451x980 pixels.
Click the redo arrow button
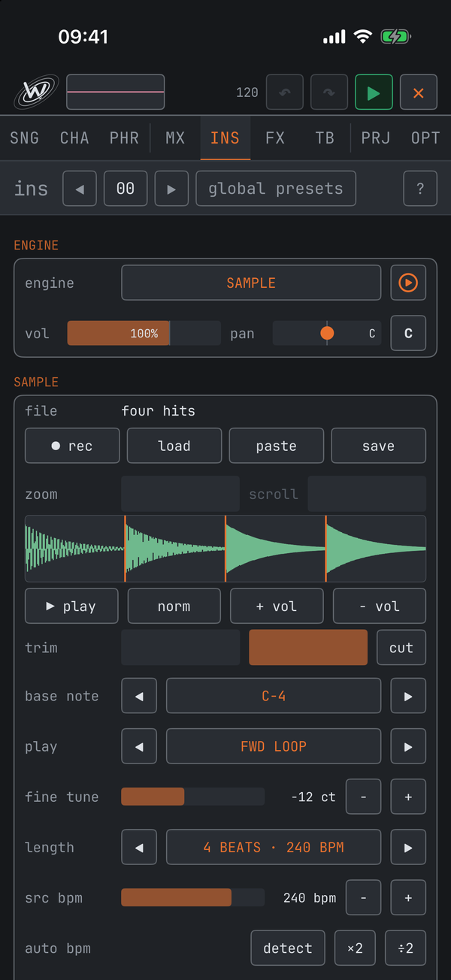(329, 92)
